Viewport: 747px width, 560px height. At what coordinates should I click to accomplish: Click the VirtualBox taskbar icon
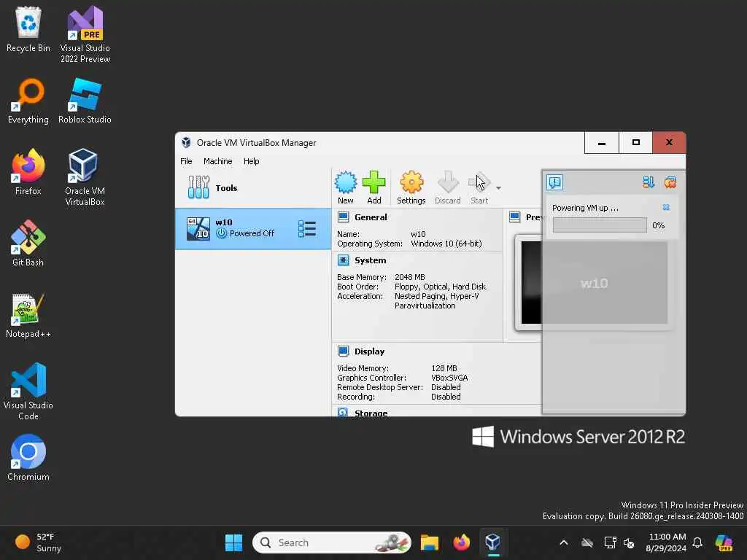492,542
